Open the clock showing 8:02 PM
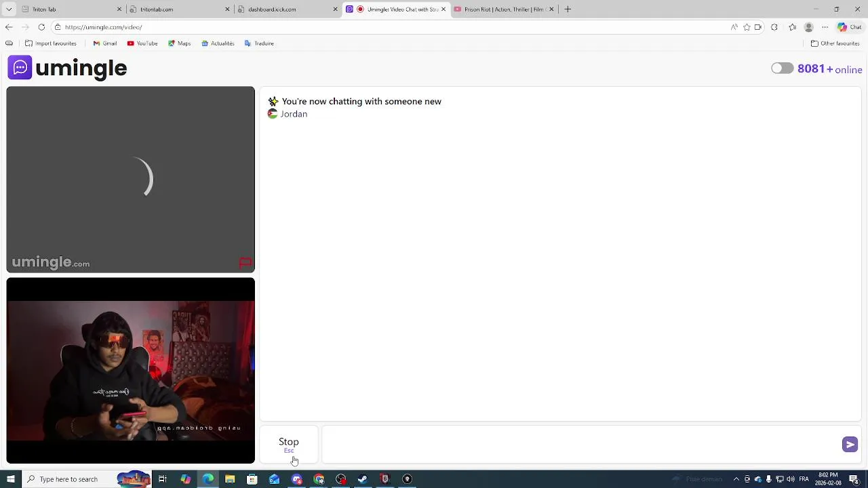Viewport: 868px width, 488px height. pos(828,479)
